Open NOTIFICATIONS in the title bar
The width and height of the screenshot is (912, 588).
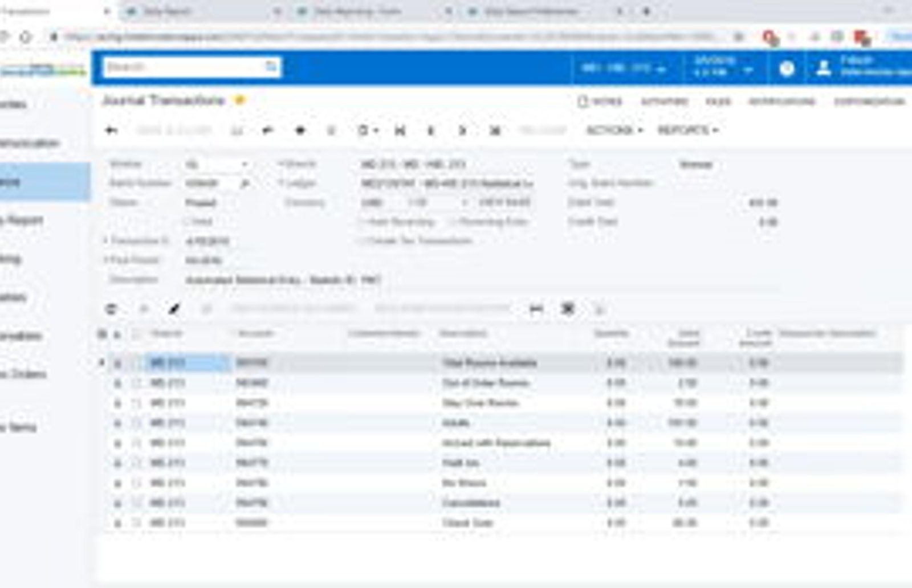coord(781,101)
